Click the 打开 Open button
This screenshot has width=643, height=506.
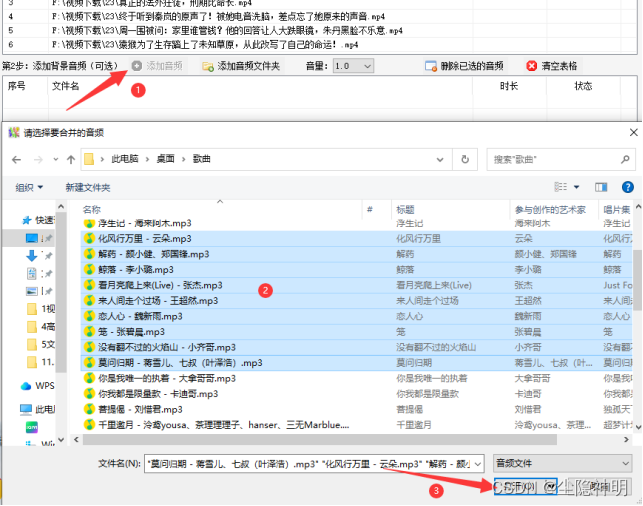point(525,486)
